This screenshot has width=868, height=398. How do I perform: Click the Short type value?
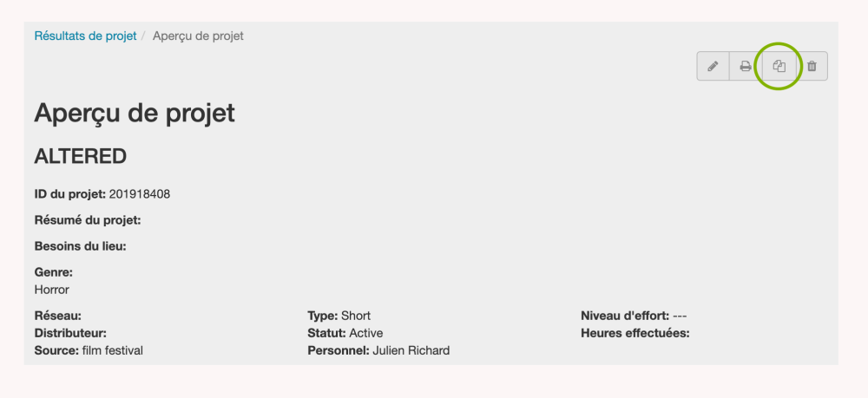point(356,316)
